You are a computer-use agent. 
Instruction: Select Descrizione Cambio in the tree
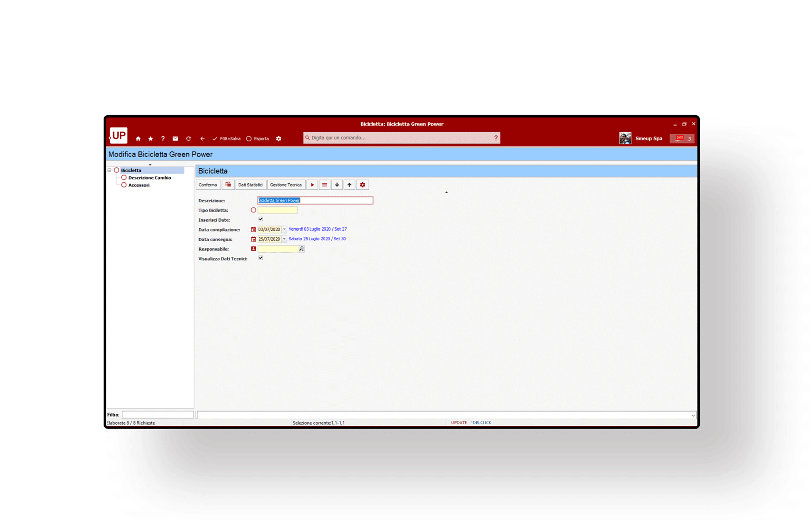coord(149,178)
